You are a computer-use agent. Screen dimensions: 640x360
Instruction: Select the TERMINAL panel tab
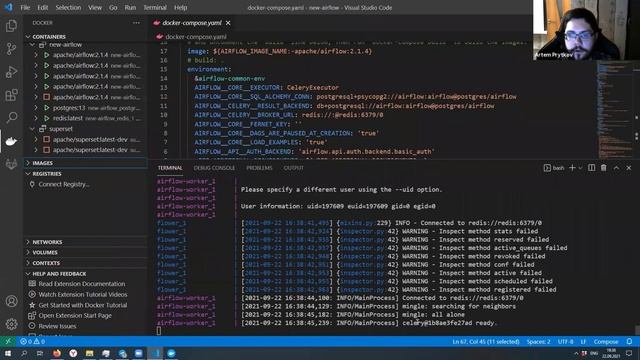(x=170, y=168)
